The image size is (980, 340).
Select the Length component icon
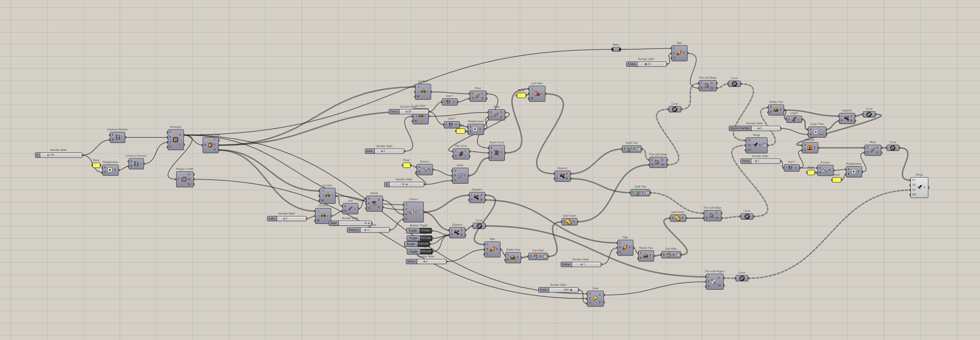[794, 119]
